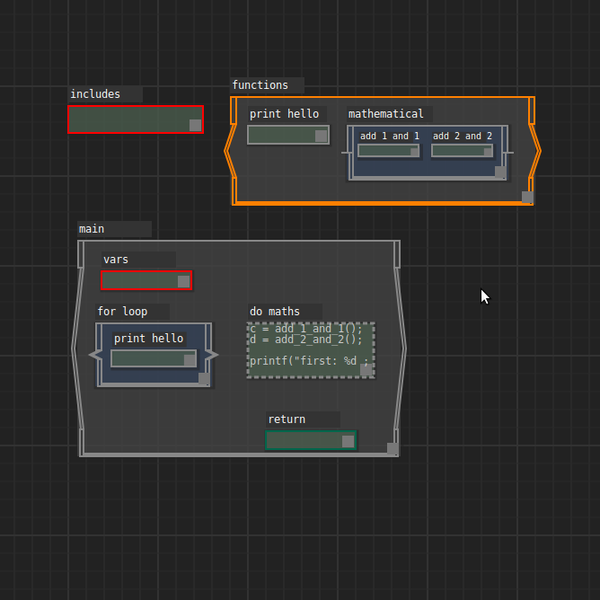This screenshot has width=600, height=600.
Task: Click the functions print hello label
Action: (287, 114)
